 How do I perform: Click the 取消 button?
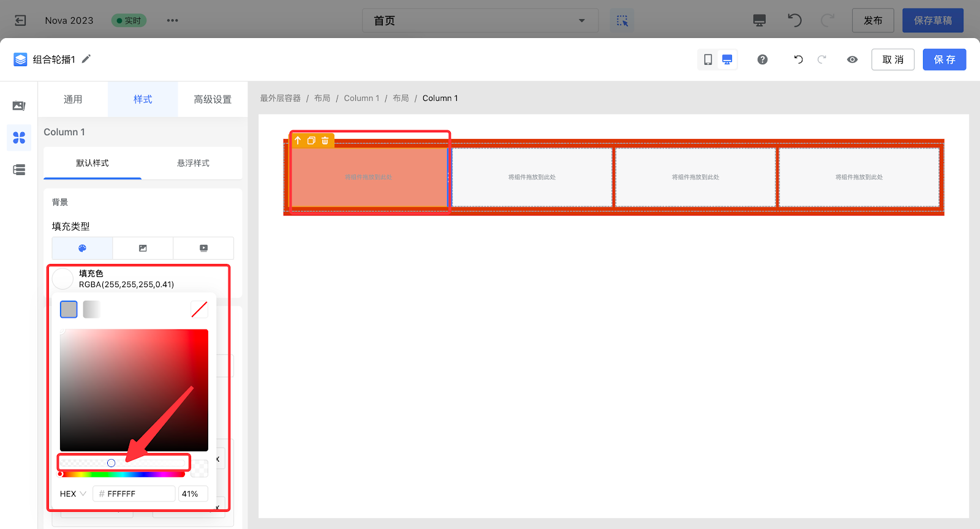tap(892, 59)
